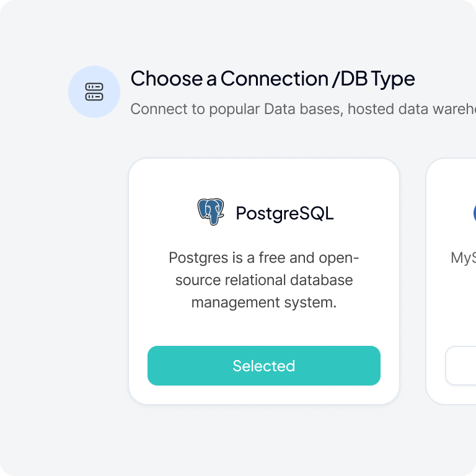The height and width of the screenshot is (476, 476).
Task: Click the cut-off button on MySQL card
Action: click(461, 366)
